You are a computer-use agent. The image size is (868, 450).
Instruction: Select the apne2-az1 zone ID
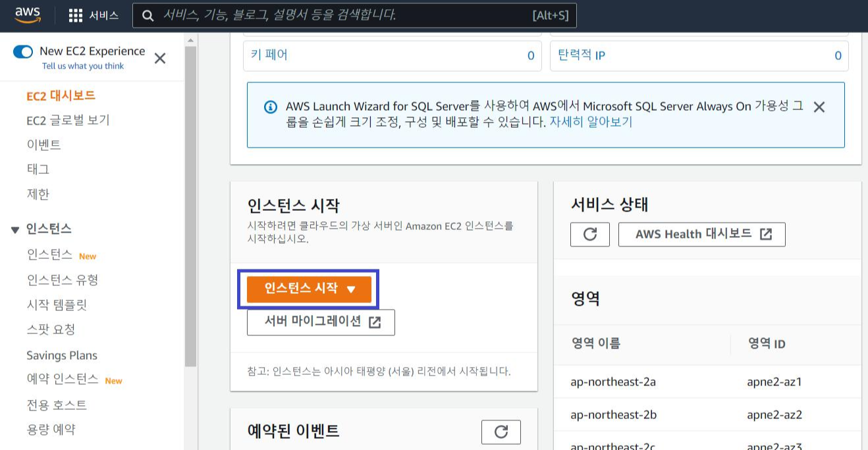(x=774, y=382)
